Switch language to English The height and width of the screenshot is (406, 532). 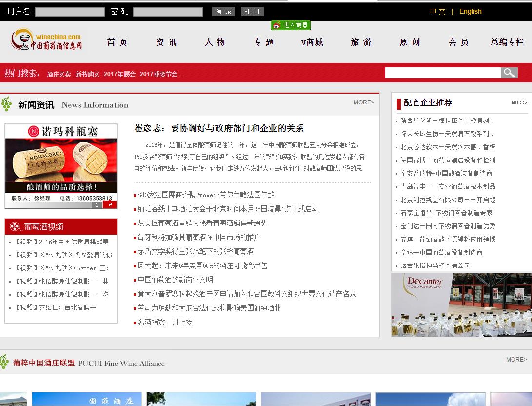[x=470, y=11]
